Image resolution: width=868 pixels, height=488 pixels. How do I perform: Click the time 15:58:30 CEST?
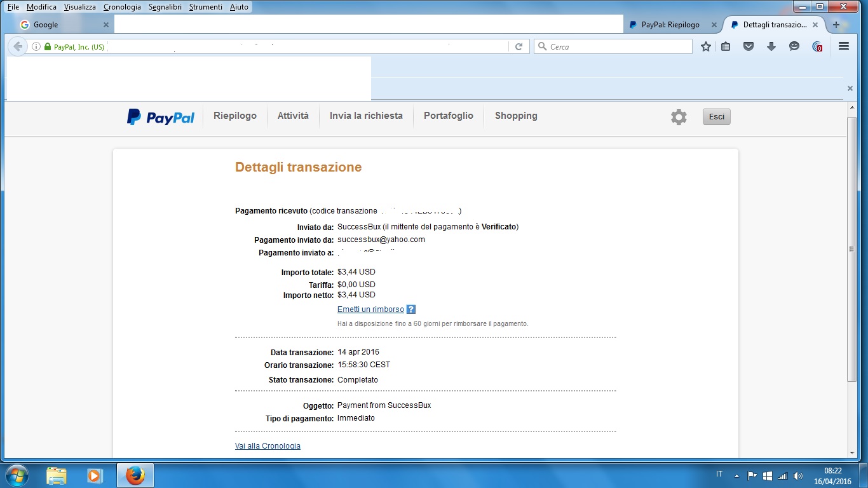363,365
